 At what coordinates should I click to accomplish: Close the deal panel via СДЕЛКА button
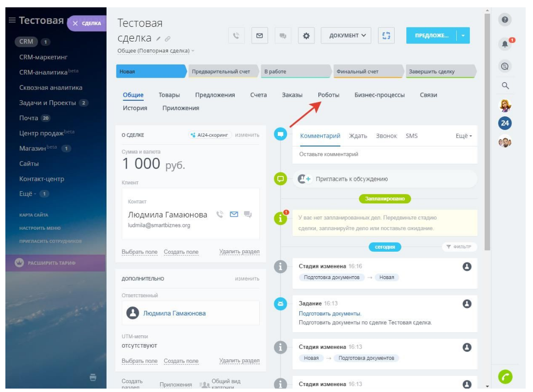click(87, 23)
